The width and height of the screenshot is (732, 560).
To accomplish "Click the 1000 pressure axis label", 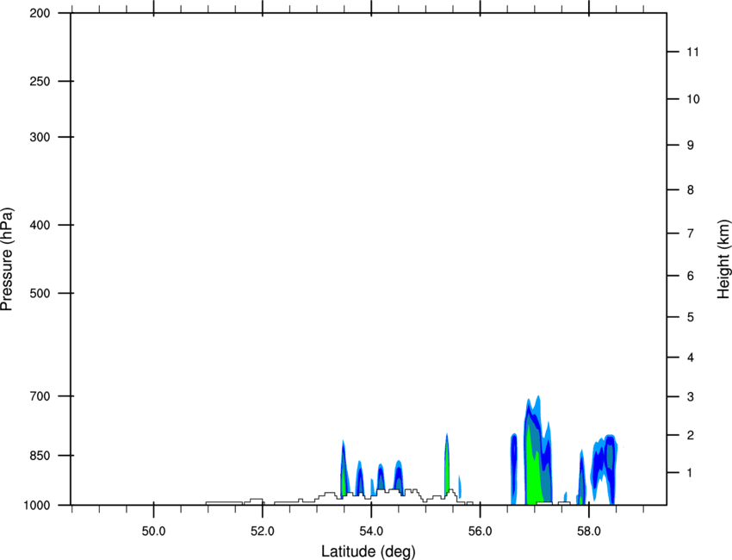I will 37,506.
